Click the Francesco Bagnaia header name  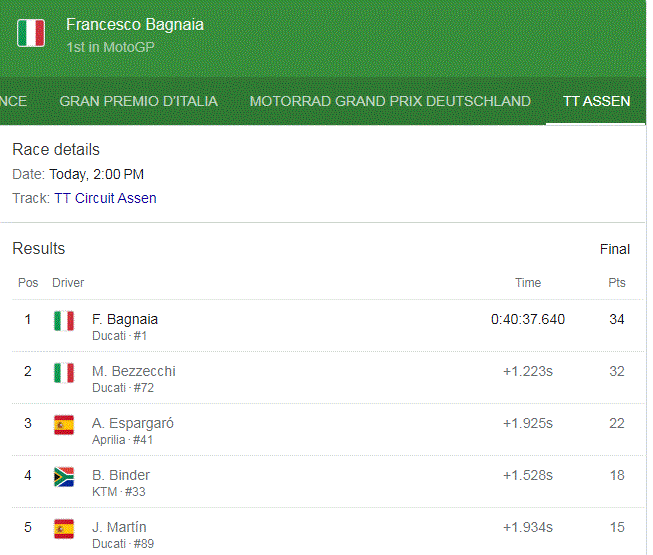coord(135,25)
